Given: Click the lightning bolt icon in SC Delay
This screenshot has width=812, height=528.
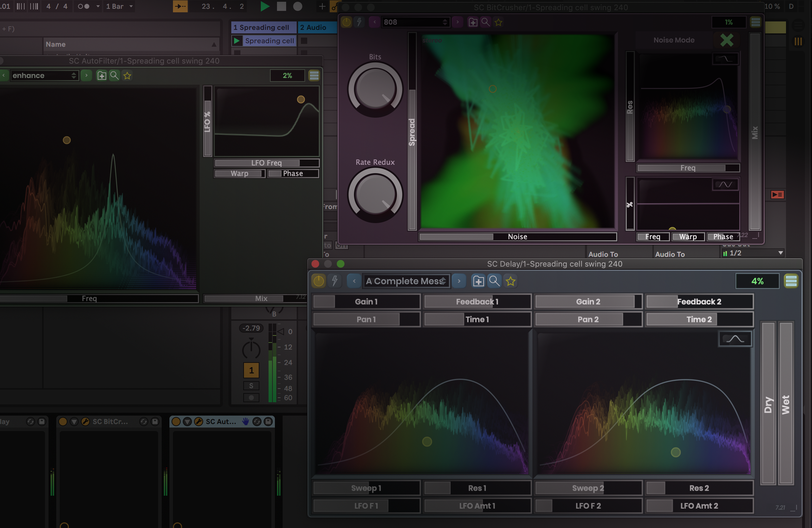Looking at the screenshot, I should (335, 281).
